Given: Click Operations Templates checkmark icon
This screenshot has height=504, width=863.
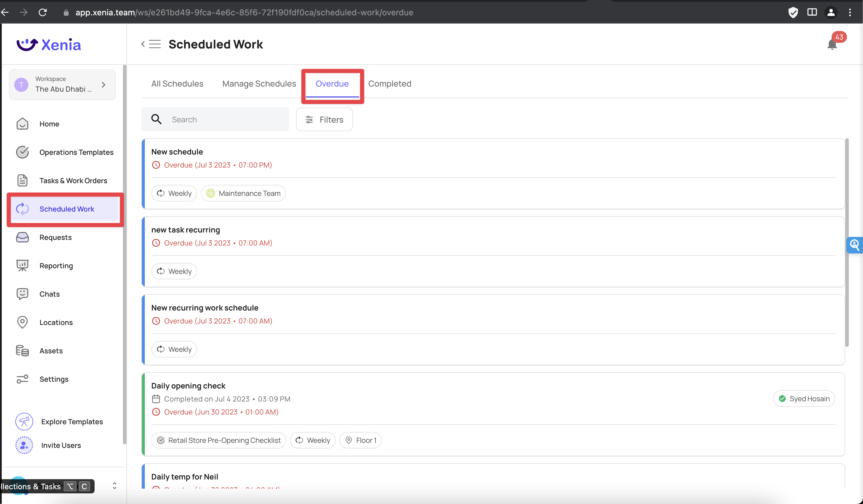Looking at the screenshot, I should click(22, 152).
